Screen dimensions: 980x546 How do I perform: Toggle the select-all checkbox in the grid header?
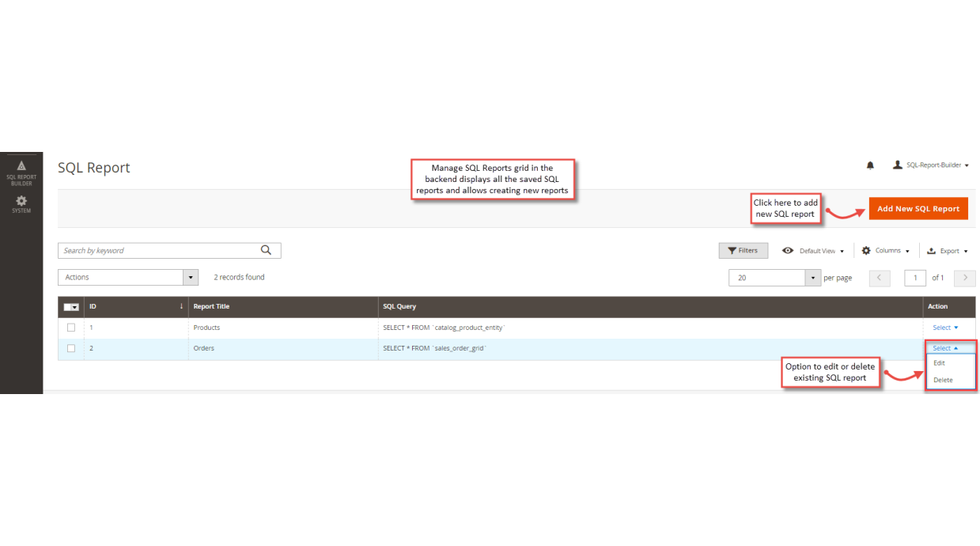(70, 306)
